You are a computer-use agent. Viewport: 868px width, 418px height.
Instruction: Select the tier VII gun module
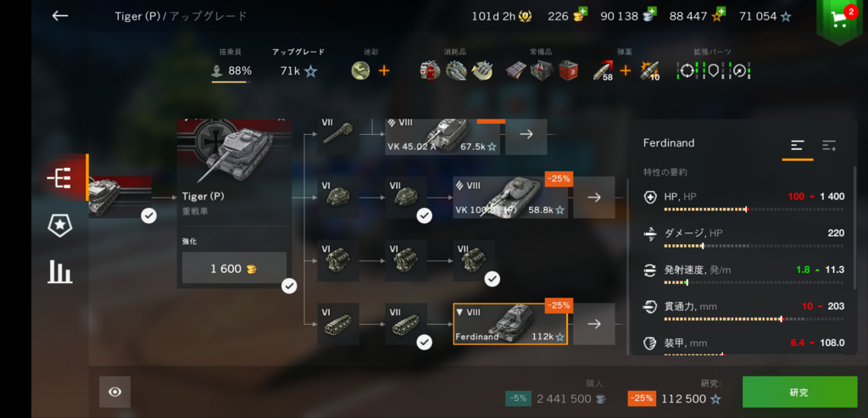coord(337,136)
